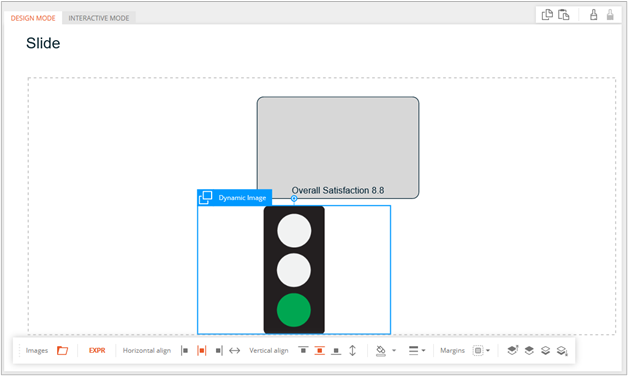Viewport: 628px width, 376px height.
Task: Send the object to back layer
Action: (x=562, y=351)
